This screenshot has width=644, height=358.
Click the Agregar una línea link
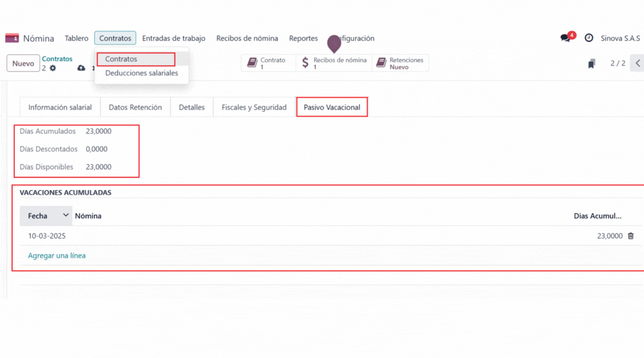57,256
